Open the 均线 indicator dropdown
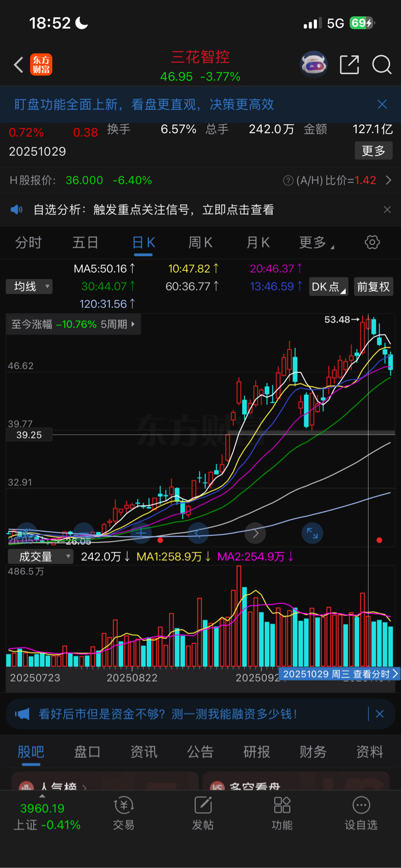The image size is (401, 868). click(x=29, y=286)
